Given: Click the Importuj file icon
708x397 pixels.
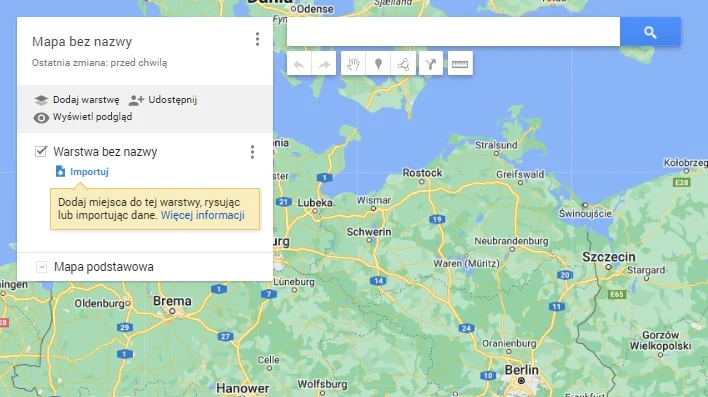Looking at the screenshot, I should (60, 171).
